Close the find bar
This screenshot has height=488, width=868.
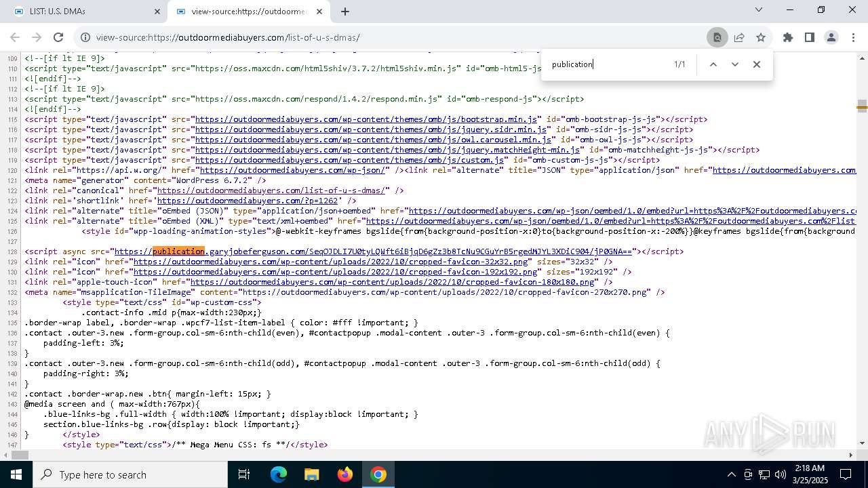click(757, 64)
